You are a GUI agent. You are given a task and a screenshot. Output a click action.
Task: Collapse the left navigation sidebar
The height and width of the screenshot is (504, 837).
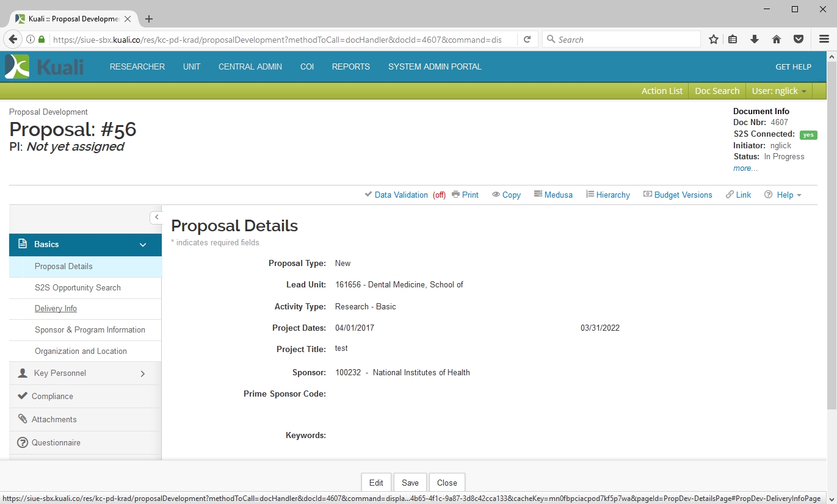point(156,217)
